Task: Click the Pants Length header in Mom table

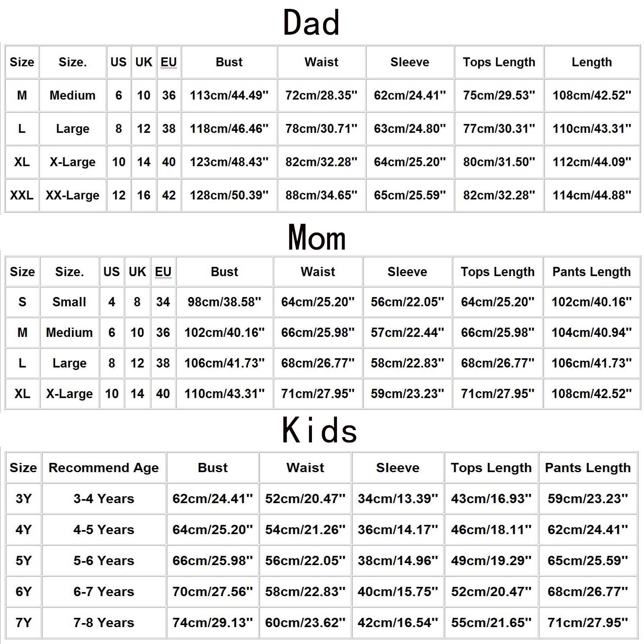Action: pyautogui.click(x=591, y=272)
